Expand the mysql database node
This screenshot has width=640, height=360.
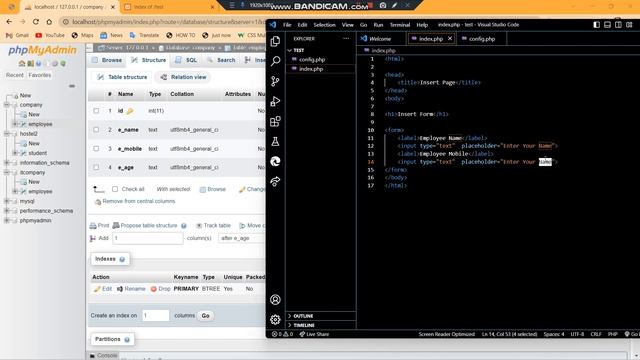tap(7, 201)
